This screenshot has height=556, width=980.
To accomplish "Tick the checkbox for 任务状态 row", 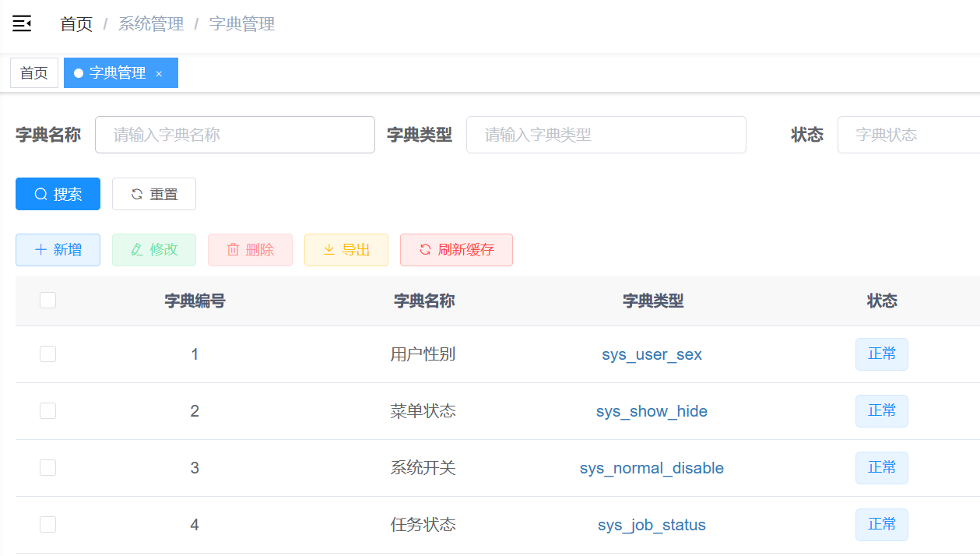I will click(x=48, y=525).
